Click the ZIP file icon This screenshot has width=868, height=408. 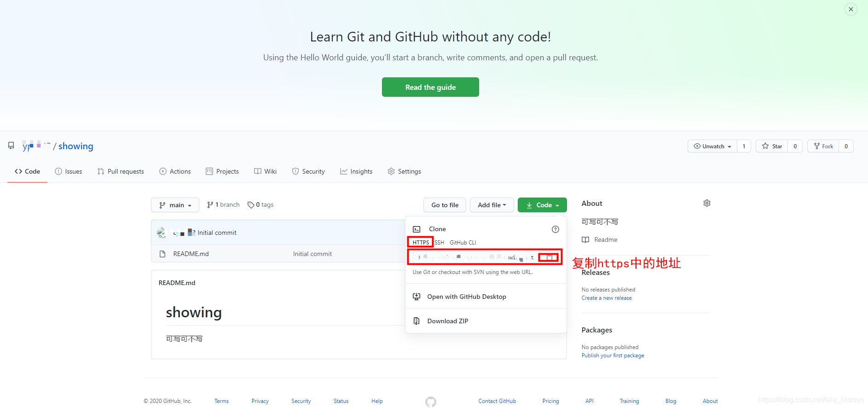pyautogui.click(x=417, y=321)
